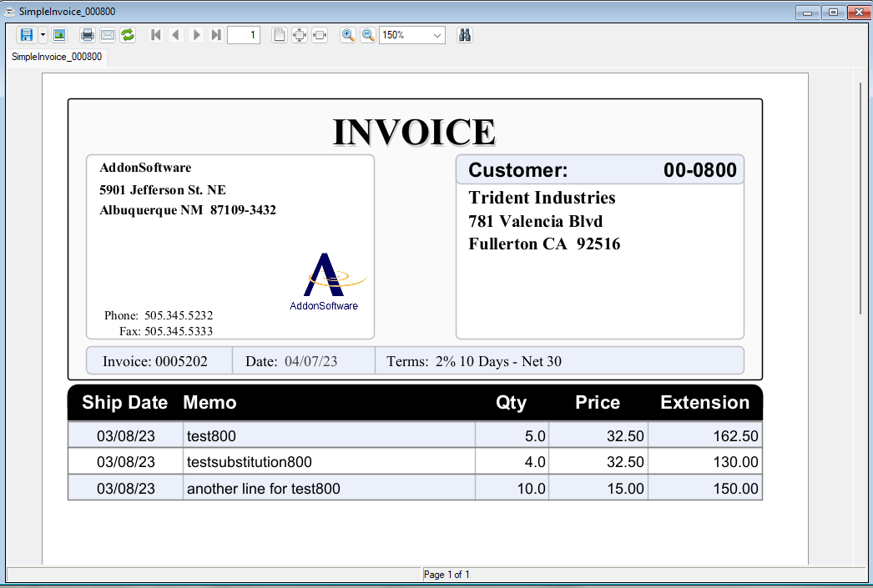Minimize the SimpleInvoice_000800 window
This screenshot has width=873, height=588.
pos(807,13)
